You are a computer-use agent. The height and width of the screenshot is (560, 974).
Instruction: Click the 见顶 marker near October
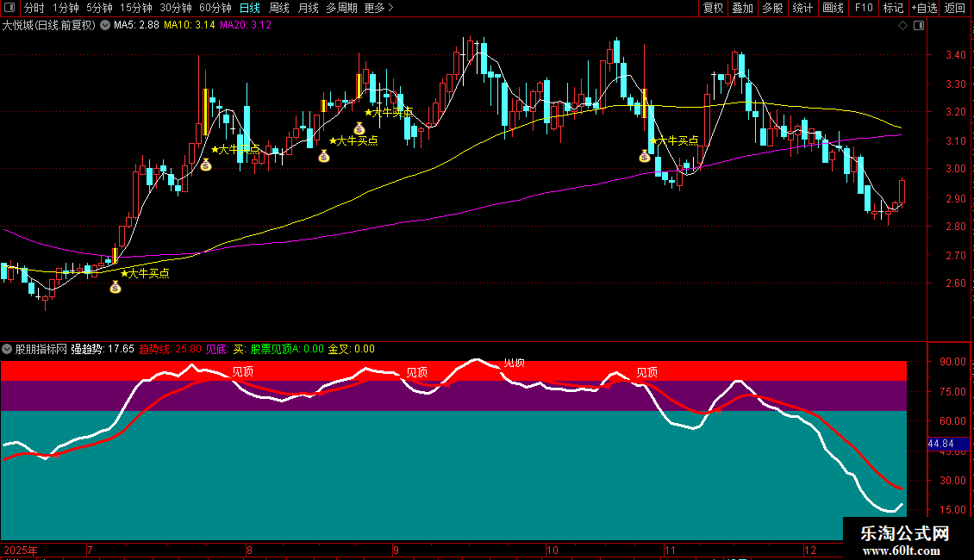click(x=646, y=372)
